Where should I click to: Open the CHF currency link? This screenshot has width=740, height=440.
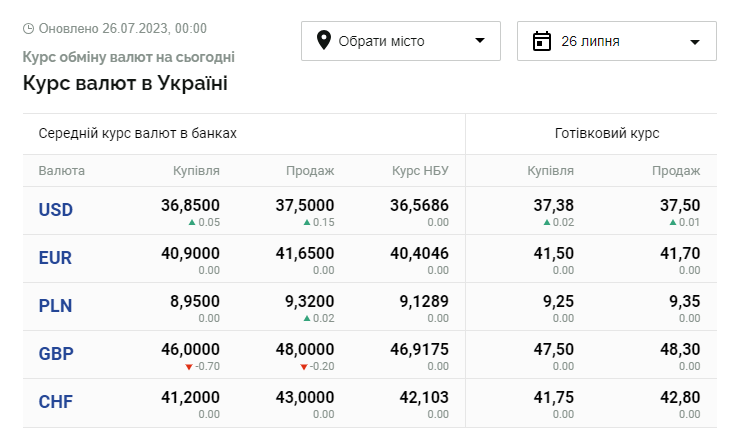coord(56,402)
